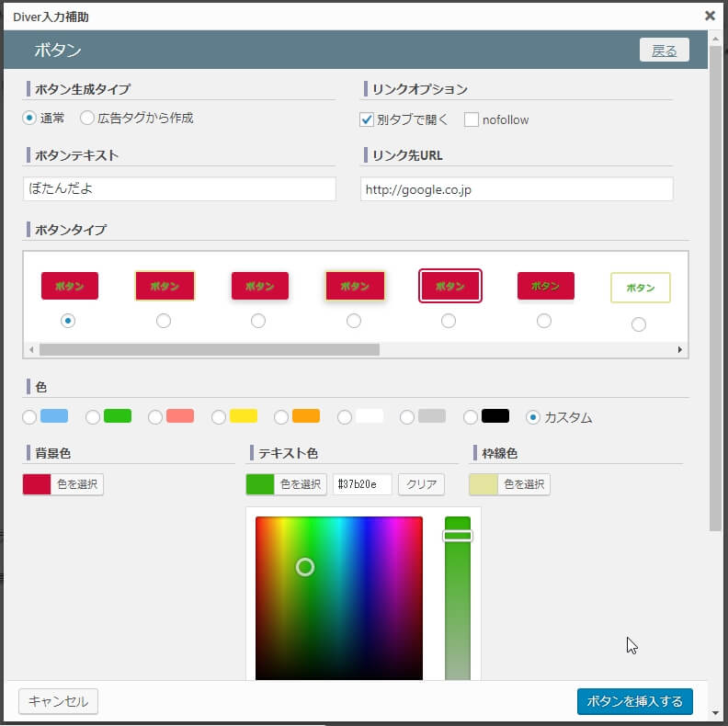Open the 枠線色 color picker

(x=510, y=484)
